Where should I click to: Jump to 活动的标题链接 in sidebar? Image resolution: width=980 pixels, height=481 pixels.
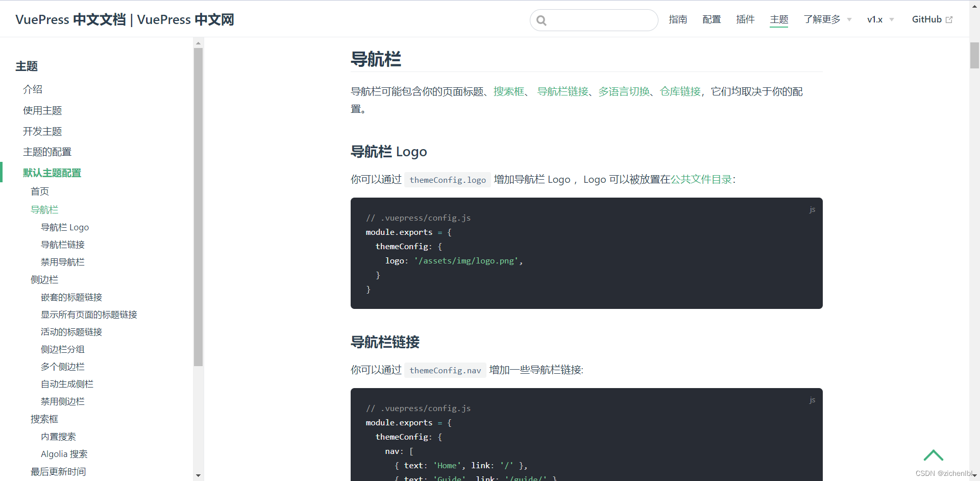coord(71,332)
